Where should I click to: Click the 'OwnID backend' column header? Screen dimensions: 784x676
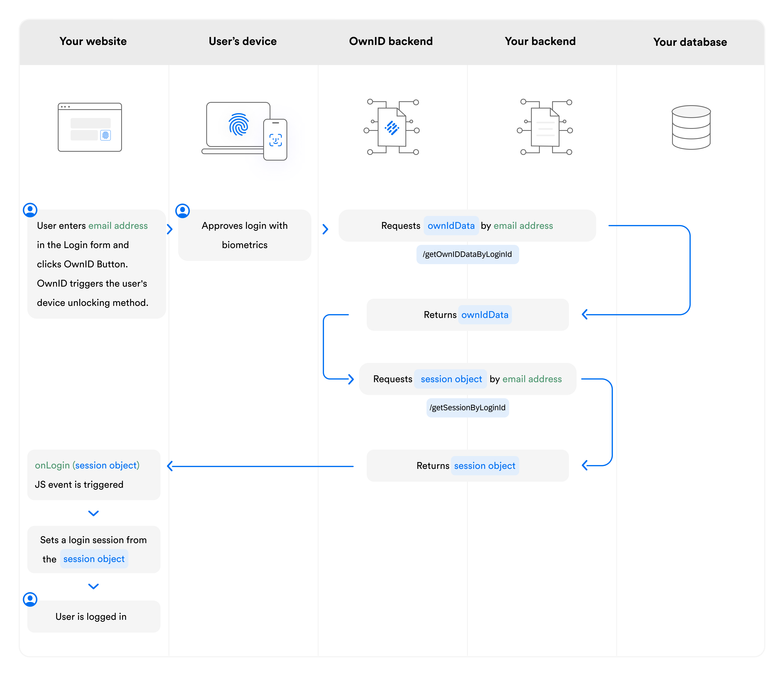coord(390,41)
